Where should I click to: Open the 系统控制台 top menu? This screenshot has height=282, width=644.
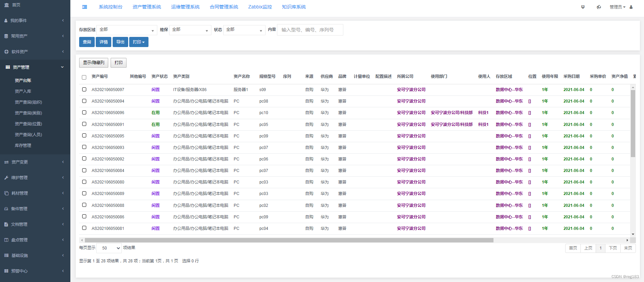pyautogui.click(x=111, y=7)
